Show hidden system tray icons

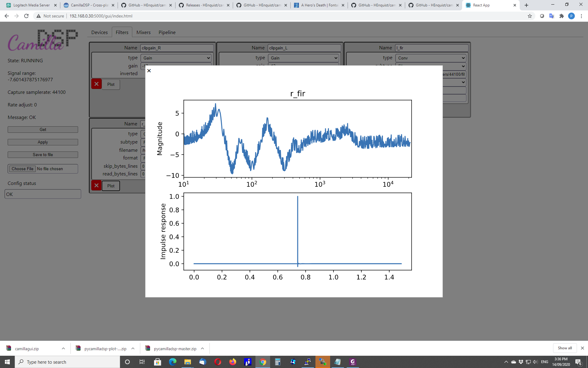[506, 362]
